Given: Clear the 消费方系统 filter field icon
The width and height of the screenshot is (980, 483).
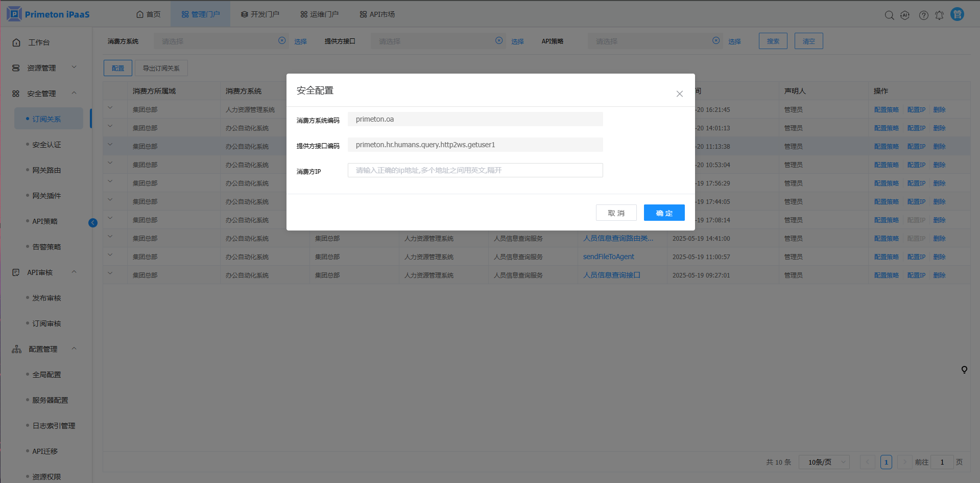Looking at the screenshot, I should (282, 41).
